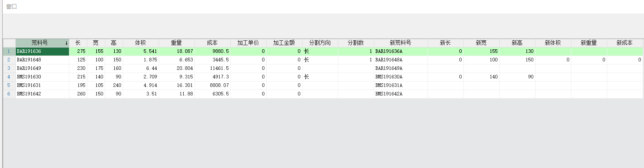Image resolution: width=644 pixels, height=168 pixels.
Task: Click the 重量 column header
Action: [177, 43]
